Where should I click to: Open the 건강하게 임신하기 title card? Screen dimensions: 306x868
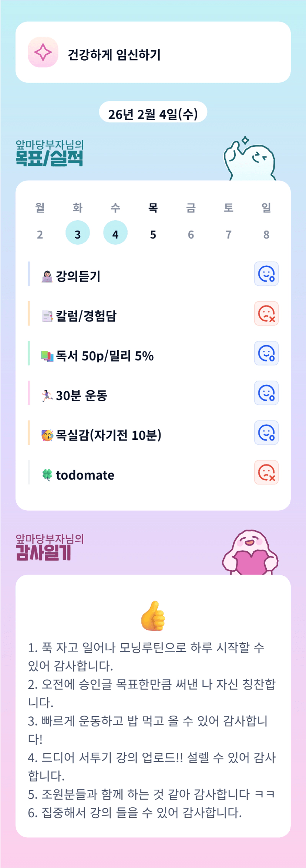pos(153,52)
